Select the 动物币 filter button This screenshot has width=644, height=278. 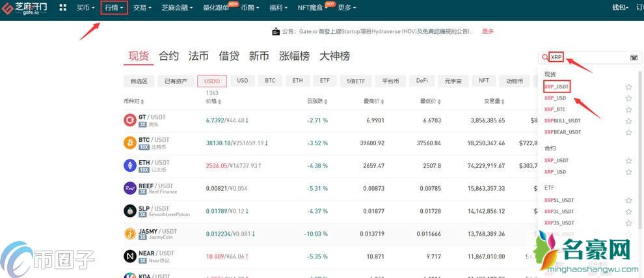(x=515, y=81)
